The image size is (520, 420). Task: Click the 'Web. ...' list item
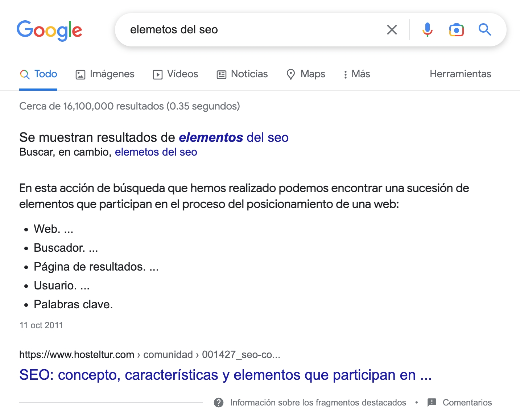[54, 229]
